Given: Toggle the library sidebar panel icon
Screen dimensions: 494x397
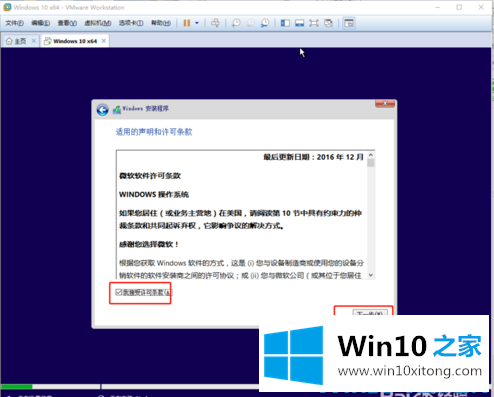Looking at the screenshot, I should point(285,23).
